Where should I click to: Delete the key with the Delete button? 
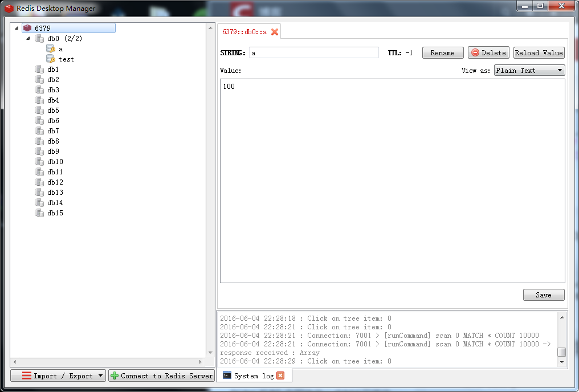(488, 53)
